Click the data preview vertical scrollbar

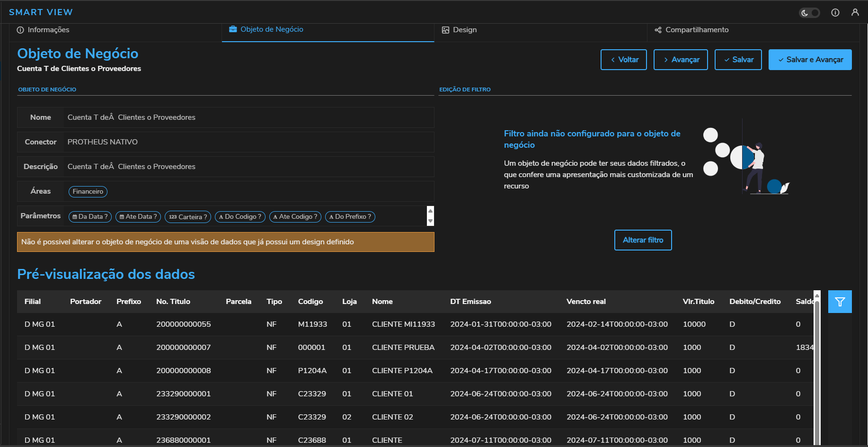point(816,369)
